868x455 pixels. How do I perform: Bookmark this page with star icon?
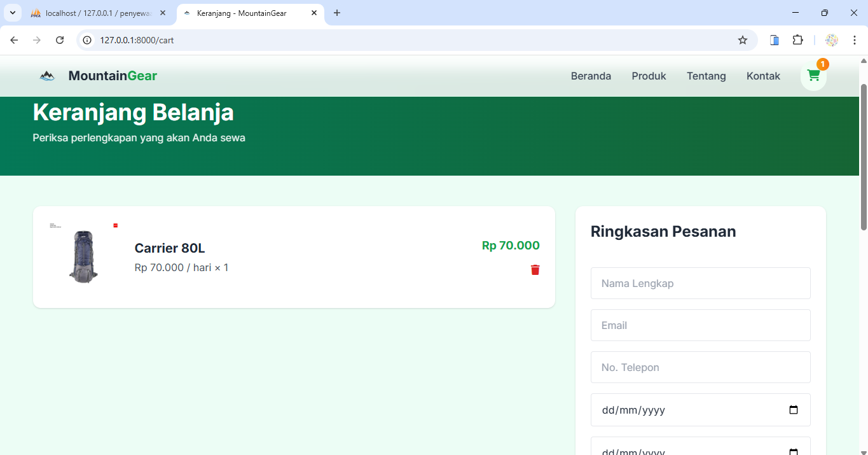point(742,40)
